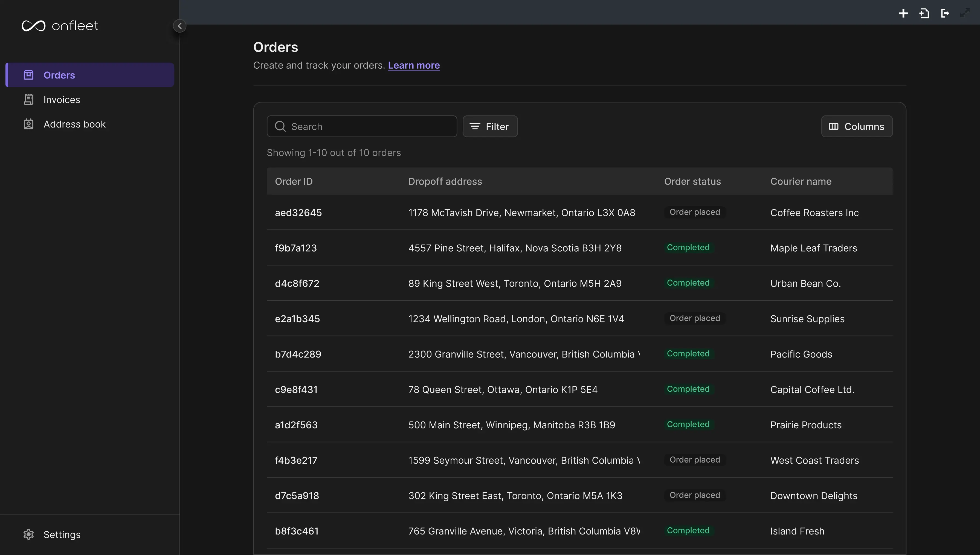Click the Order status column header

692,181
